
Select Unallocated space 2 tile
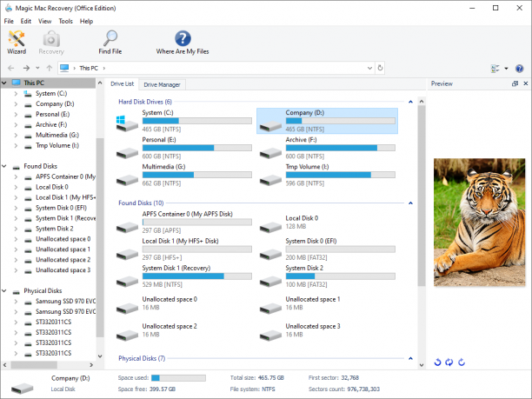[x=183, y=331]
